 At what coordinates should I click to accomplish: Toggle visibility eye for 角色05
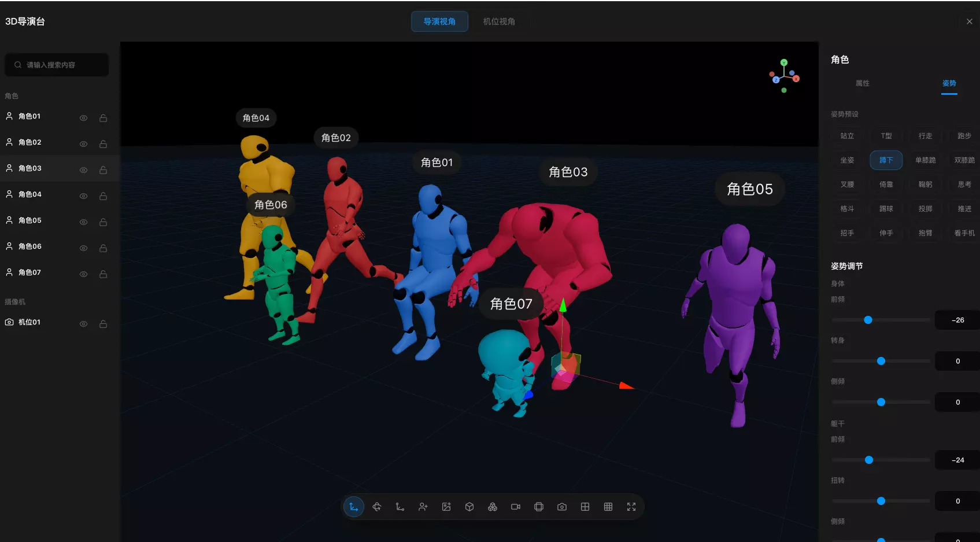83,222
